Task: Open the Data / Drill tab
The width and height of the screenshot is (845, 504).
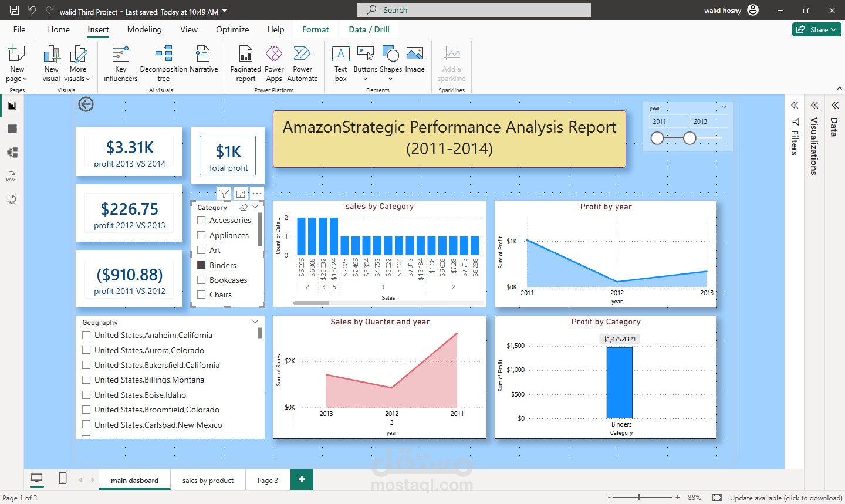Action: click(x=369, y=29)
